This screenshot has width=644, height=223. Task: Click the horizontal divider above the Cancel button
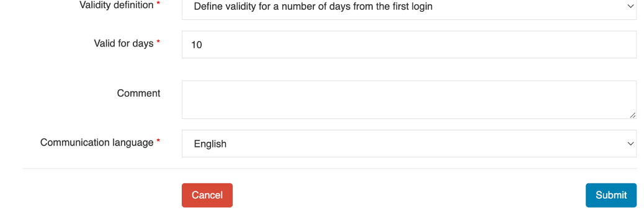pyautogui.click(x=330, y=168)
